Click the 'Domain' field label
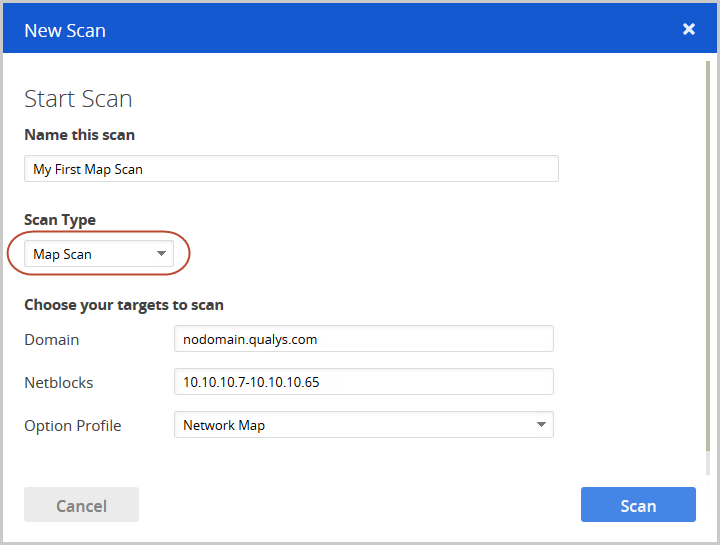This screenshot has height=545, width=720. point(52,340)
